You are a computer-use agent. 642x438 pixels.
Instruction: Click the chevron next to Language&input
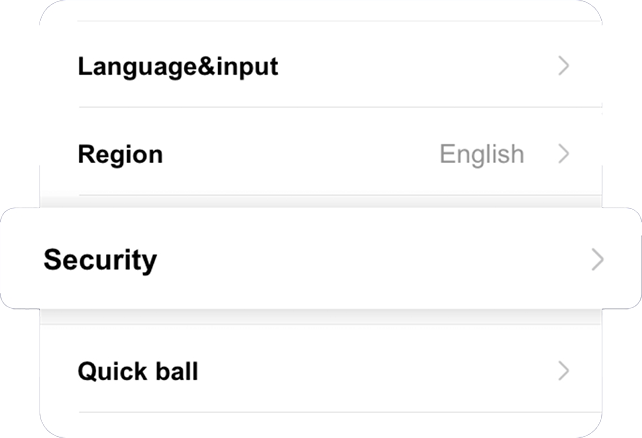click(x=564, y=67)
